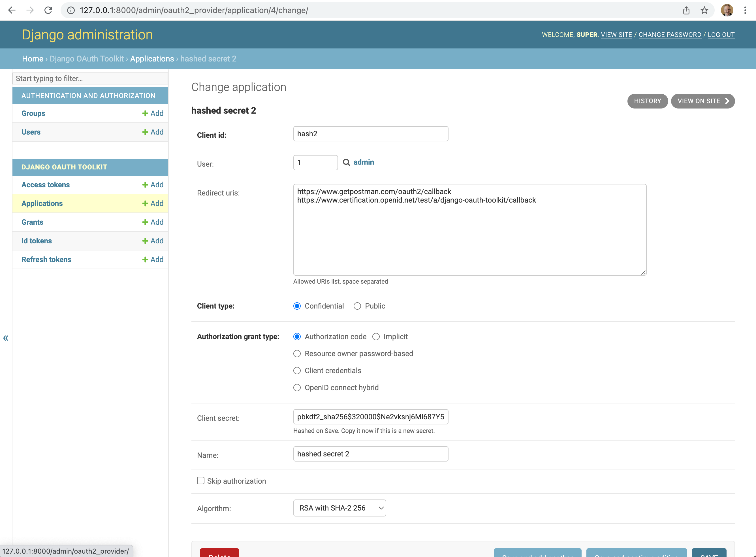Open Refresh tokens in sidebar
756x557 pixels.
click(46, 259)
